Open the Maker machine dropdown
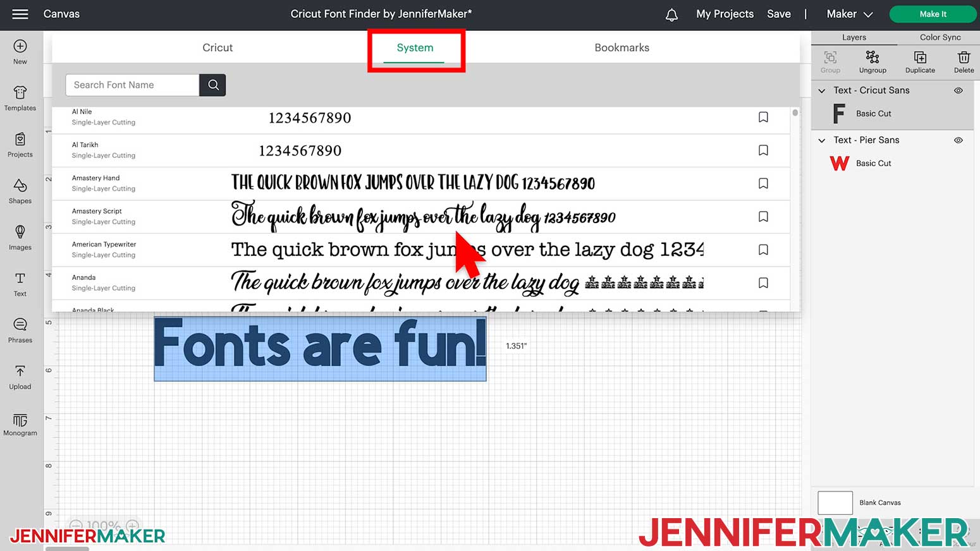The image size is (980, 551). coord(849,14)
